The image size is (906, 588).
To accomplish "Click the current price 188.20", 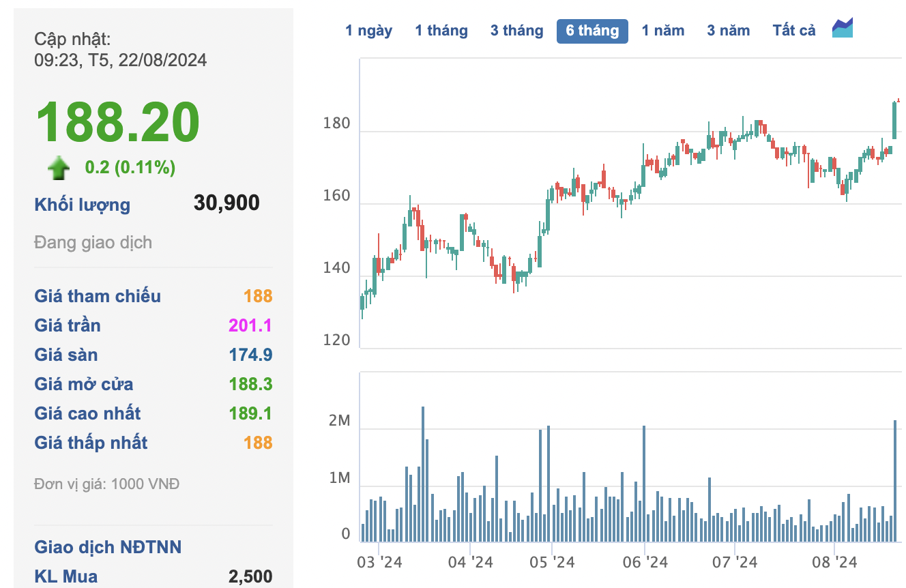I will tap(117, 123).
